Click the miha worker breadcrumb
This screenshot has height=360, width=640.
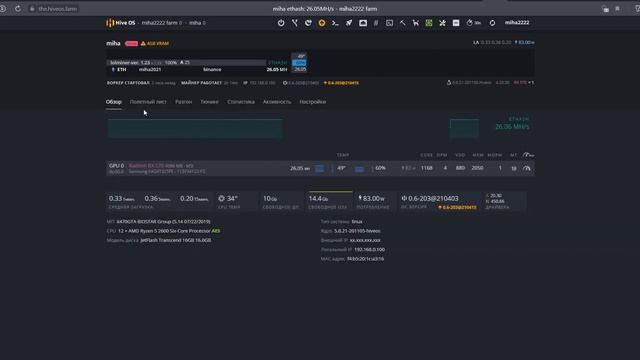coord(195,23)
